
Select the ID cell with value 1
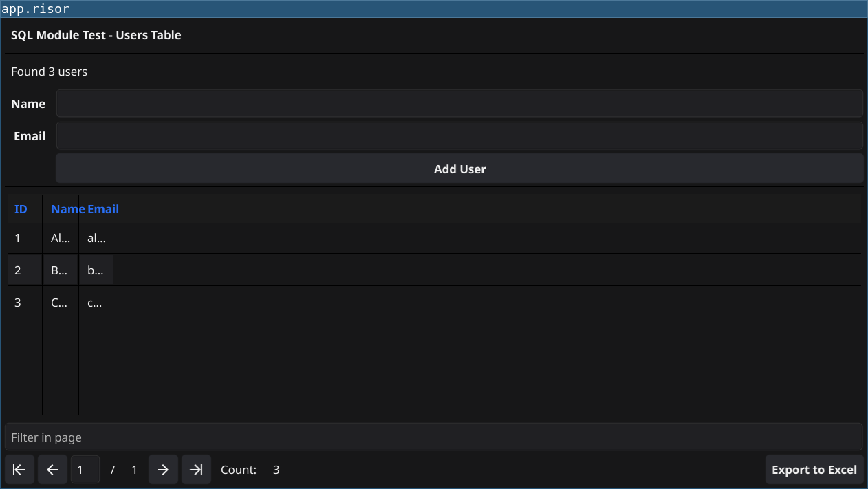pyautogui.click(x=25, y=238)
